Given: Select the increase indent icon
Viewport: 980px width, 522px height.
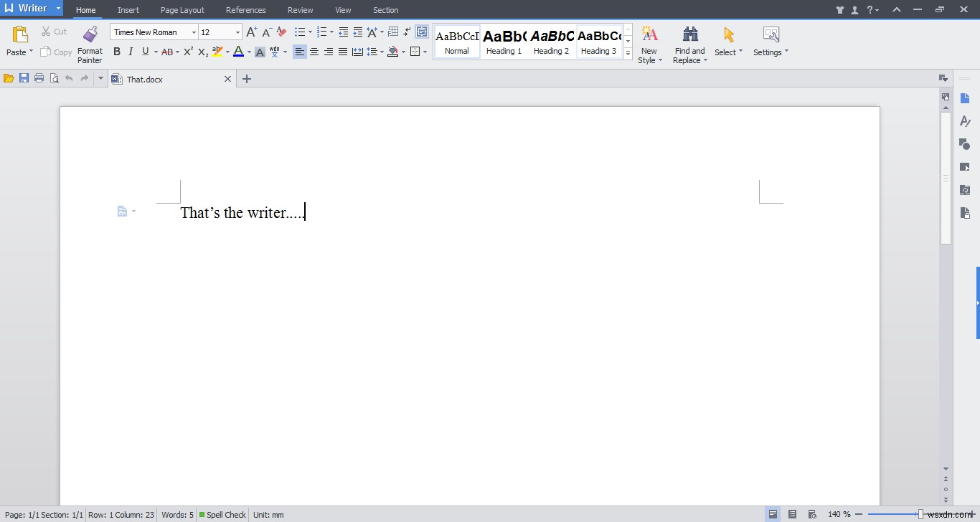Looking at the screenshot, I should click(357, 32).
